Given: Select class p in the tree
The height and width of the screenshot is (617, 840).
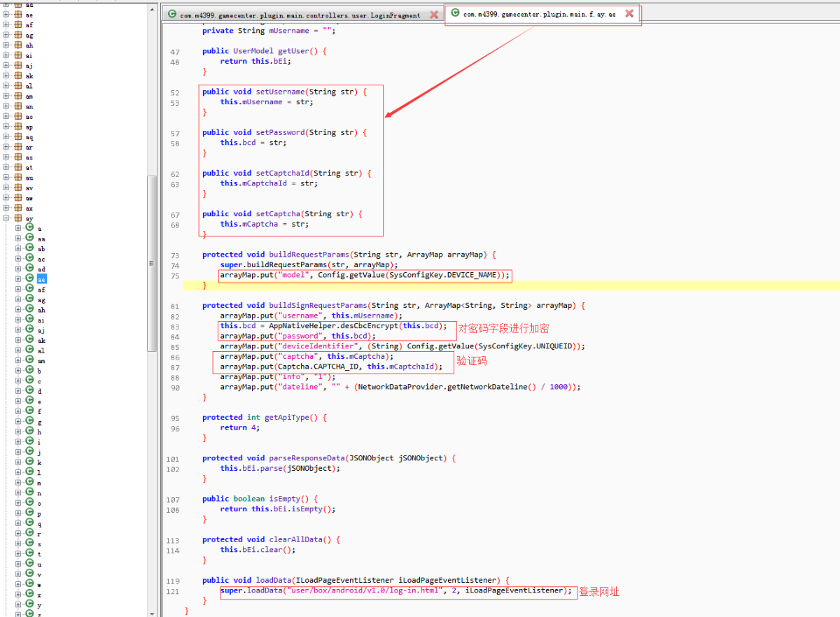Looking at the screenshot, I should click(39, 513).
